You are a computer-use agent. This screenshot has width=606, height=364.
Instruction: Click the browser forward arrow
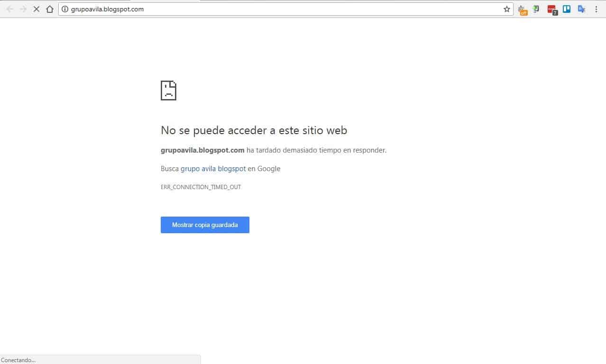[23, 9]
